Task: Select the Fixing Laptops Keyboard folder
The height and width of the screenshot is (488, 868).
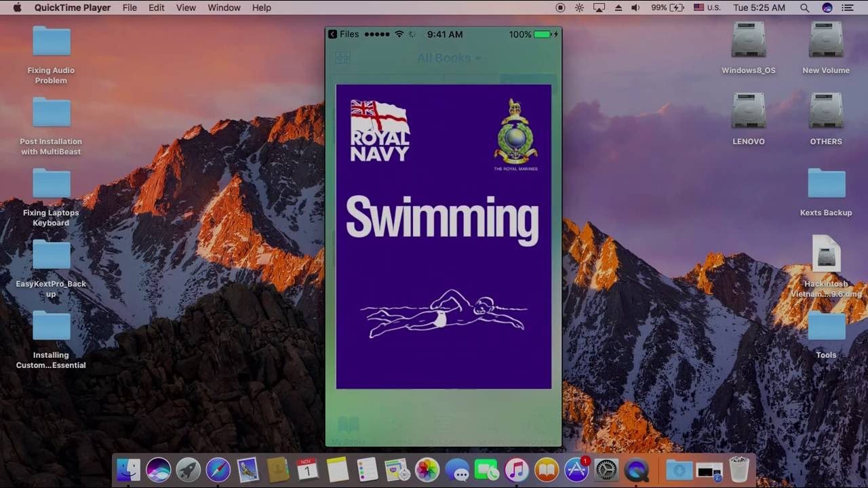Action: 52,198
